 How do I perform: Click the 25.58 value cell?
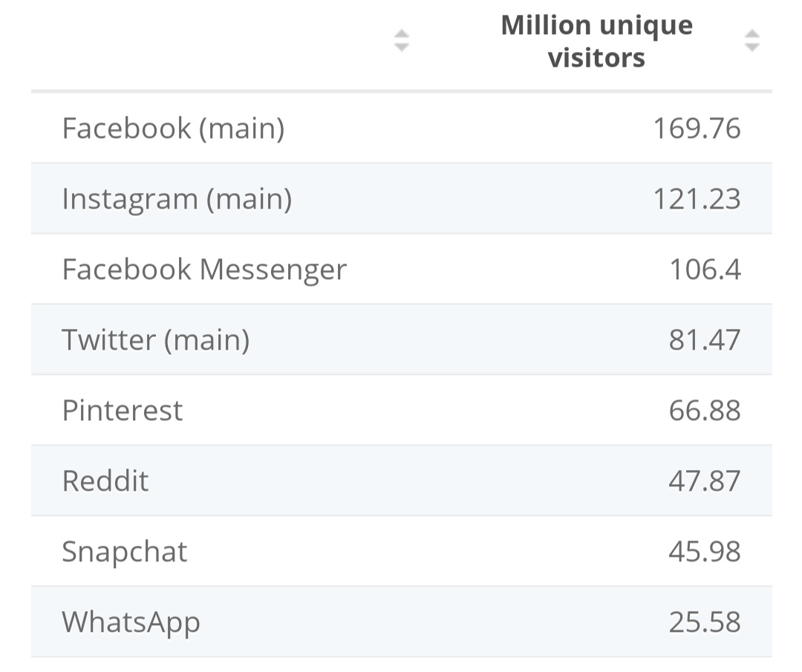click(x=705, y=622)
